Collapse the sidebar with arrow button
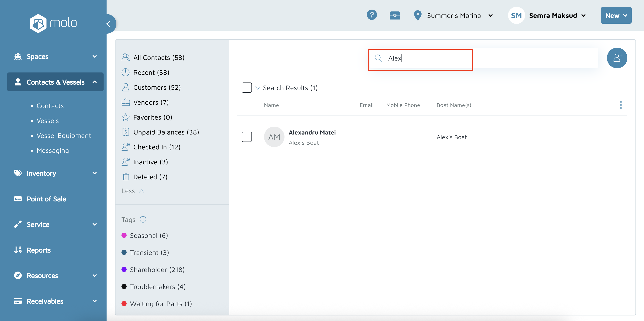This screenshot has height=321, width=644. click(108, 24)
